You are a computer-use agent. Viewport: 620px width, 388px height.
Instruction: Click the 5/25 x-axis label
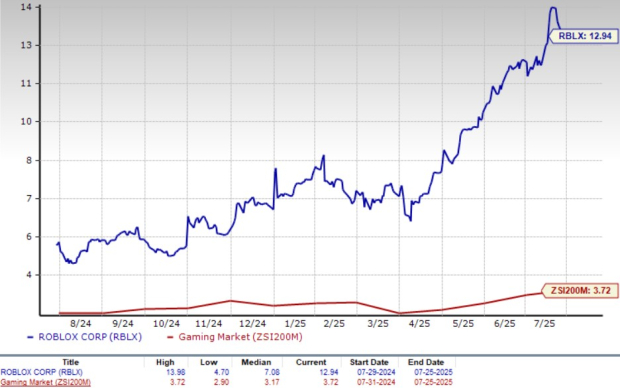[463, 324]
